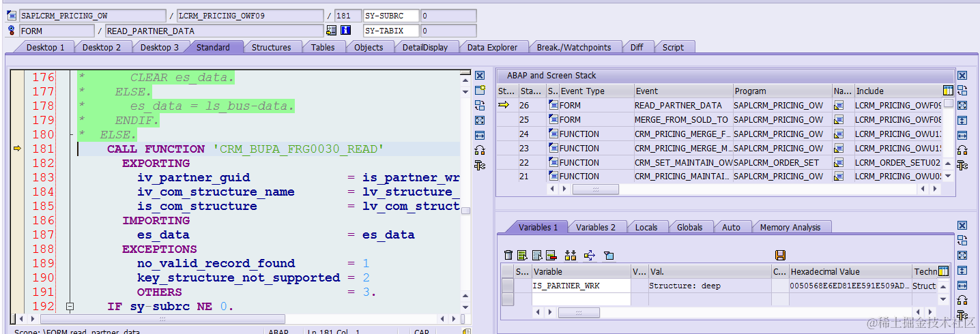Select row marker of IS_PARTNER_WRK variable
Image resolution: width=980 pixels, height=334 pixels.
click(x=507, y=286)
